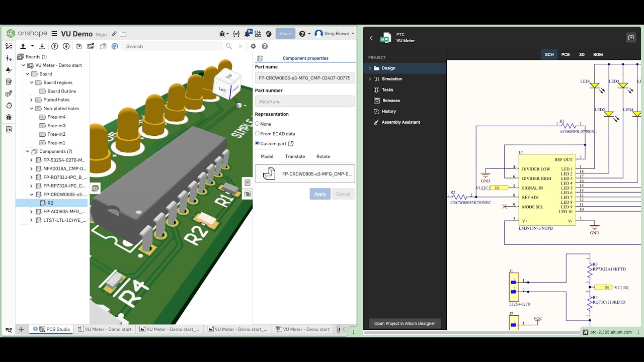Switch to the Rotate tab
Image resolution: width=644 pixels, height=362 pixels.
(x=323, y=156)
